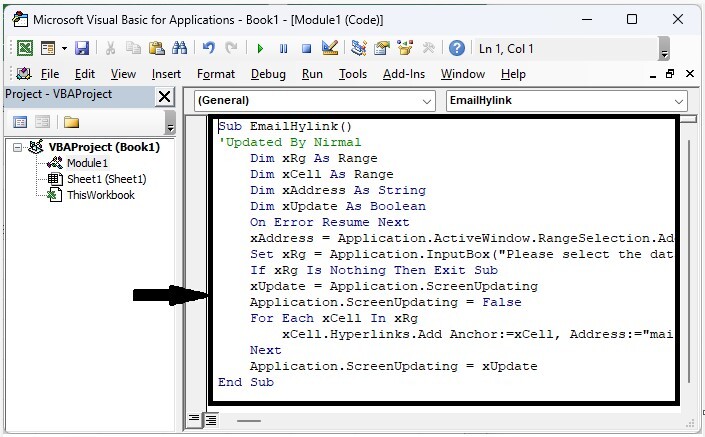Click the Break pause icon
Image resolution: width=705 pixels, height=437 pixels.
(x=283, y=48)
